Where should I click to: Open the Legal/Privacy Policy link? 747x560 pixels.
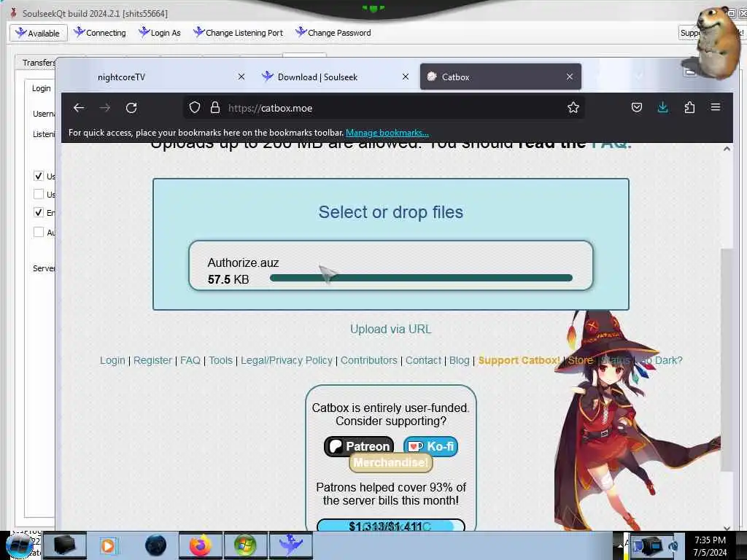(286, 360)
